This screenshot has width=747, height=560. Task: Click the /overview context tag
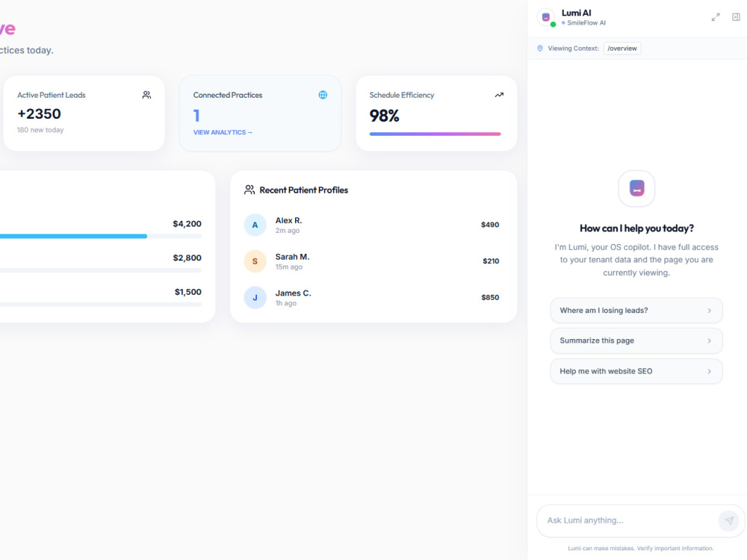tap(622, 48)
